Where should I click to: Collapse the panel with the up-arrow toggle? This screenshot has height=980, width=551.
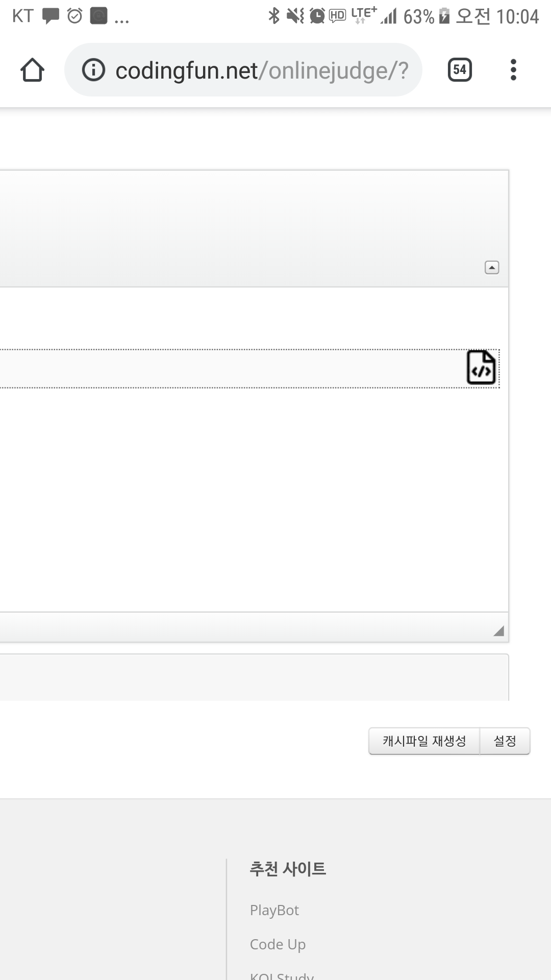pyautogui.click(x=492, y=267)
